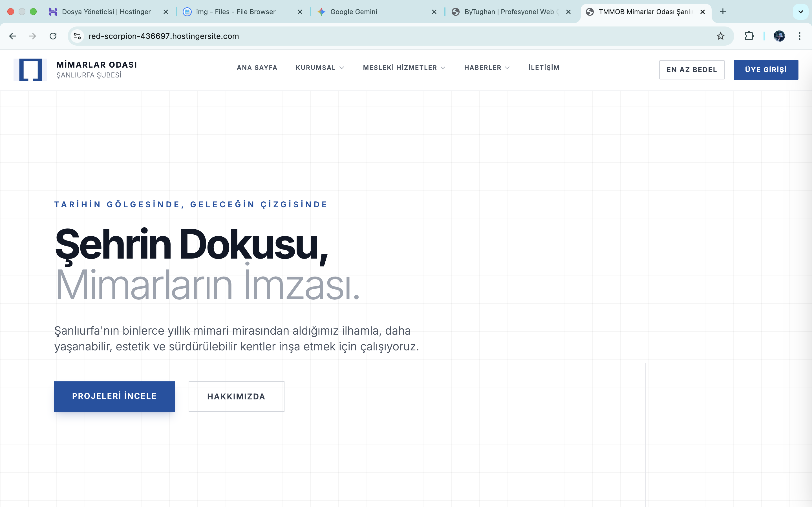Expand the Kurumsal dropdown menu
812x507 pixels.
(319, 68)
